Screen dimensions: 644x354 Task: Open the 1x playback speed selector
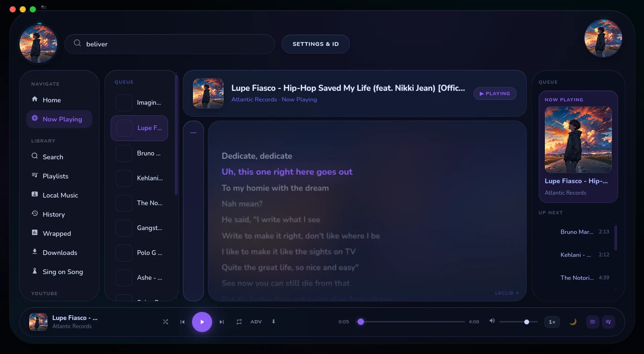552,322
